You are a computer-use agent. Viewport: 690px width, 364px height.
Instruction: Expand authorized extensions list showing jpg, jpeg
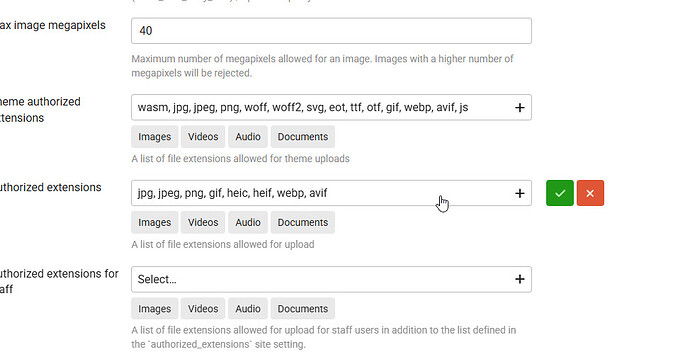click(331, 193)
